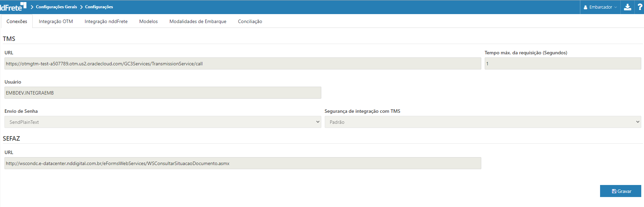Click the nddFrete logo

(13, 7)
